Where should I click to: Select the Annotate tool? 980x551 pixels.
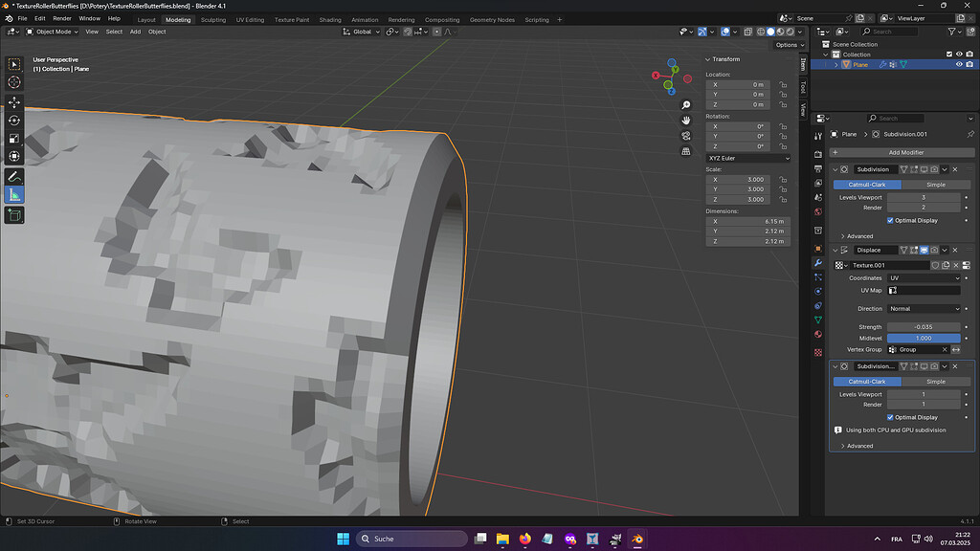(x=14, y=177)
